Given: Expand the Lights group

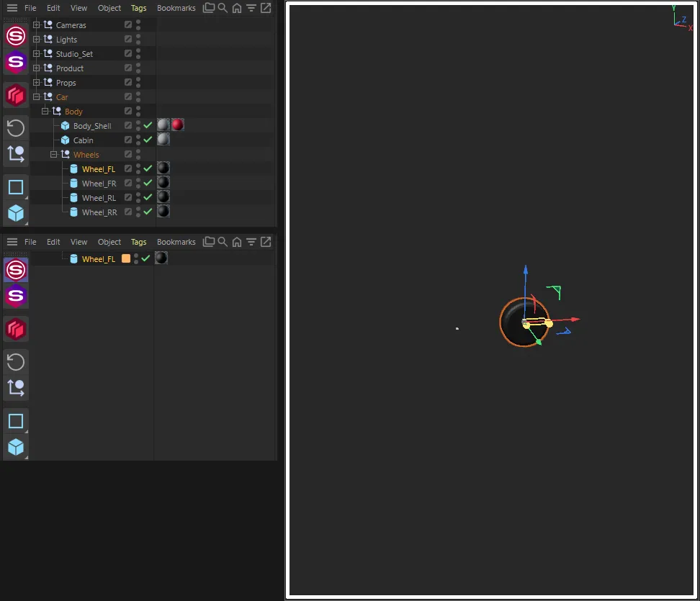Looking at the screenshot, I should (37, 40).
